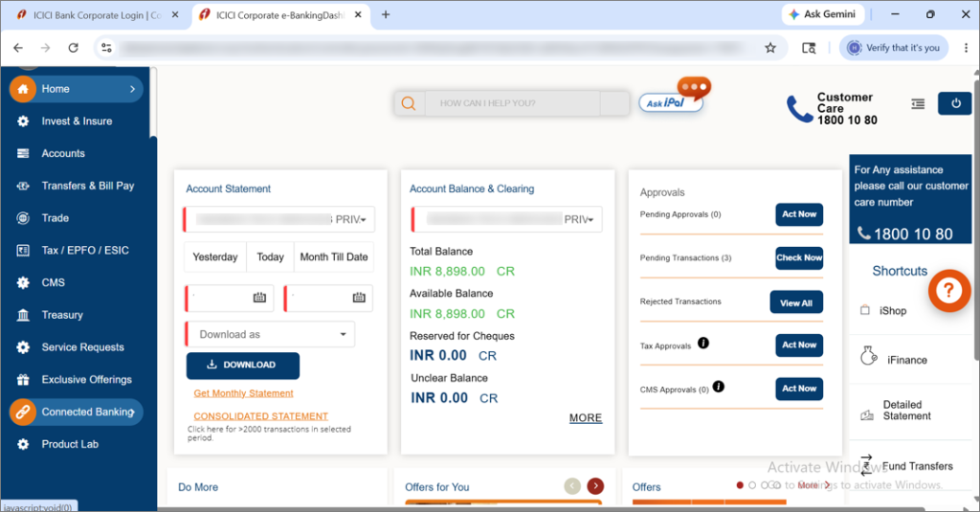The image size is (980, 512).
Task: Open the from-date calendar icon
Action: (259, 298)
